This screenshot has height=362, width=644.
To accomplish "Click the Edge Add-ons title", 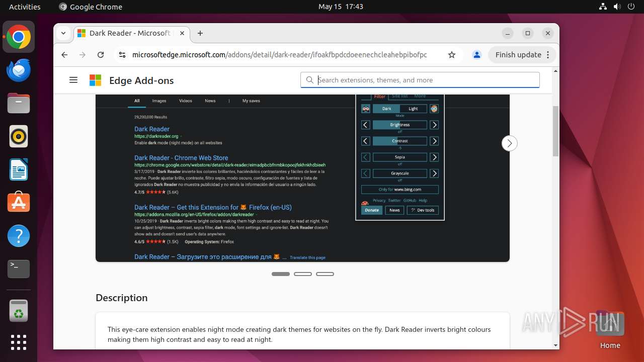I will point(141,80).
